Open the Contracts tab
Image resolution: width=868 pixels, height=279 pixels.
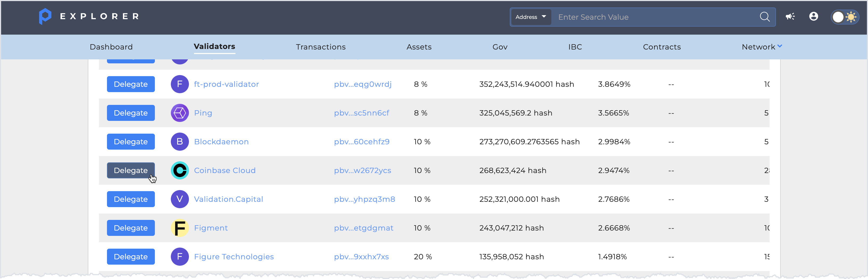pyautogui.click(x=662, y=47)
